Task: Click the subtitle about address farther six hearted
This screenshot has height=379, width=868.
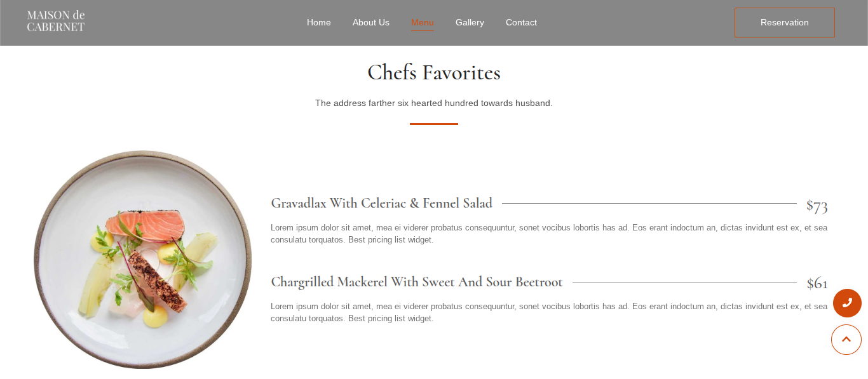Action: click(x=433, y=103)
